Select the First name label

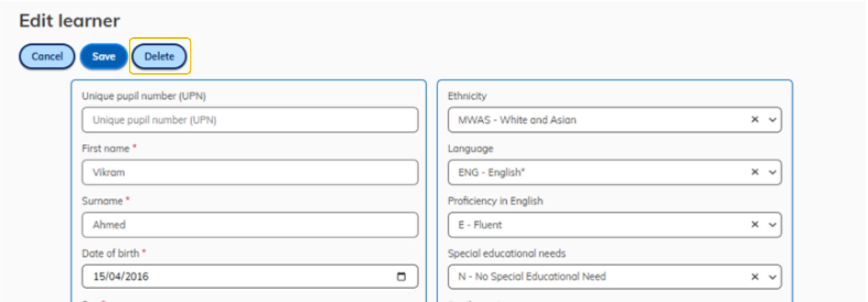tap(106, 148)
